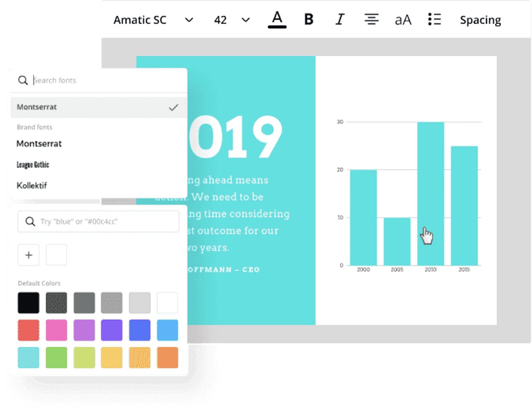Toggle bold formatting
The height and width of the screenshot is (413, 532).
tap(309, 19)
